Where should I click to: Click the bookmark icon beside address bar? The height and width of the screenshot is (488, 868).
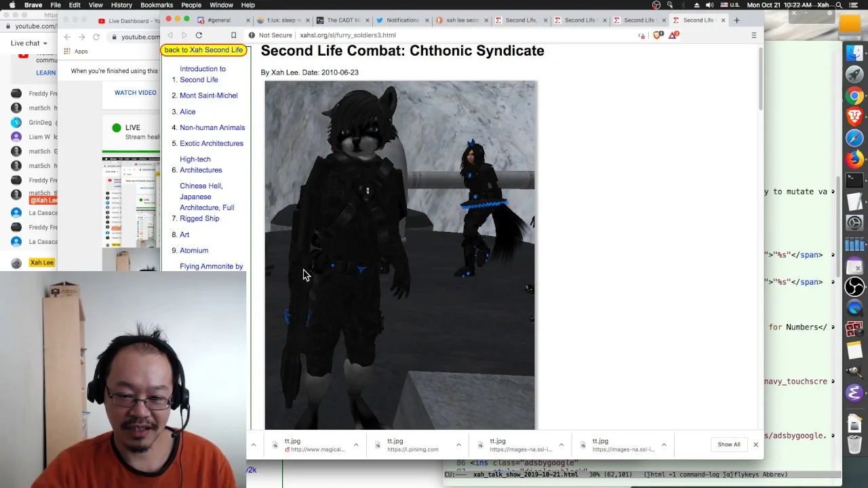point(234,35)
